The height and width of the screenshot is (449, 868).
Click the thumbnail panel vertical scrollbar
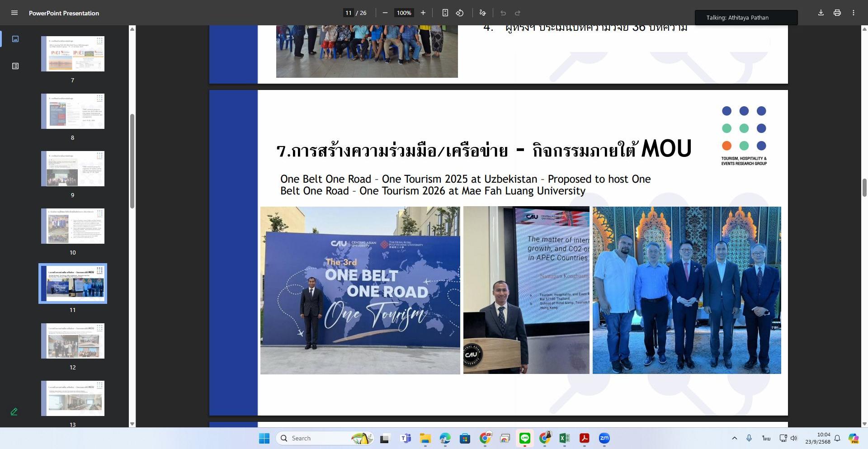click(x=132, y=161)
